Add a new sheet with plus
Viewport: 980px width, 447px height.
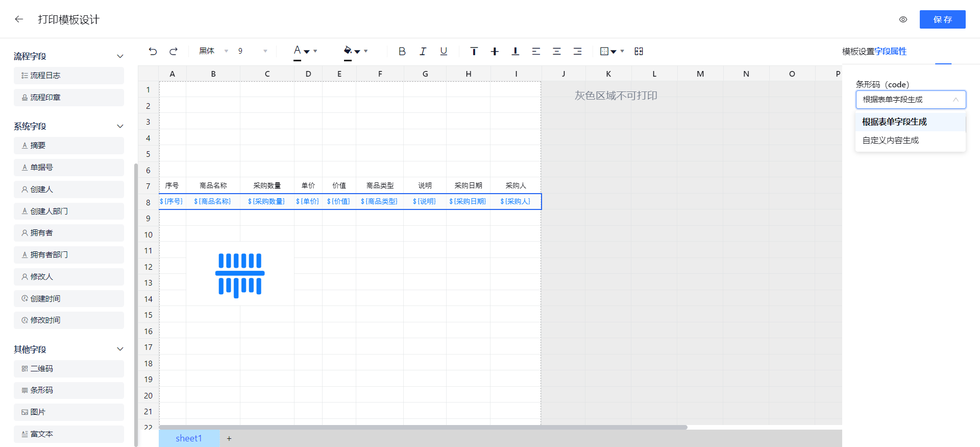[x=229, y=438]
